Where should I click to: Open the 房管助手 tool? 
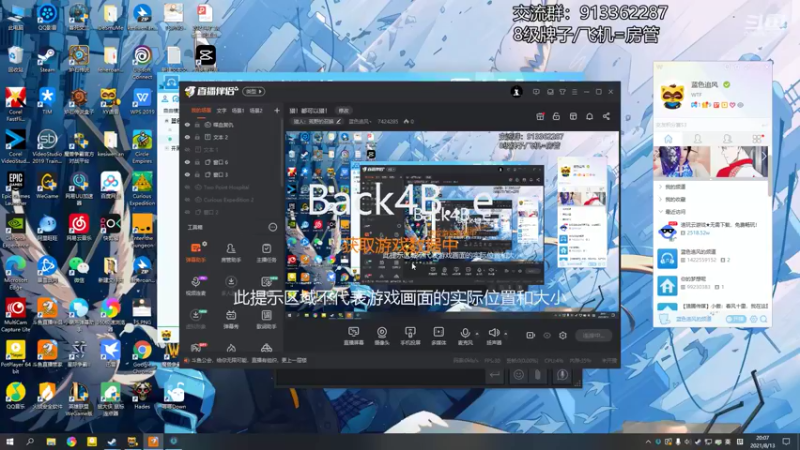231,253
